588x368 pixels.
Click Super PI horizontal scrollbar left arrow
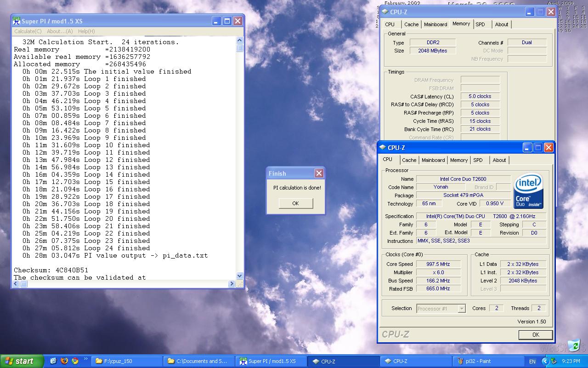coord(16,284)
